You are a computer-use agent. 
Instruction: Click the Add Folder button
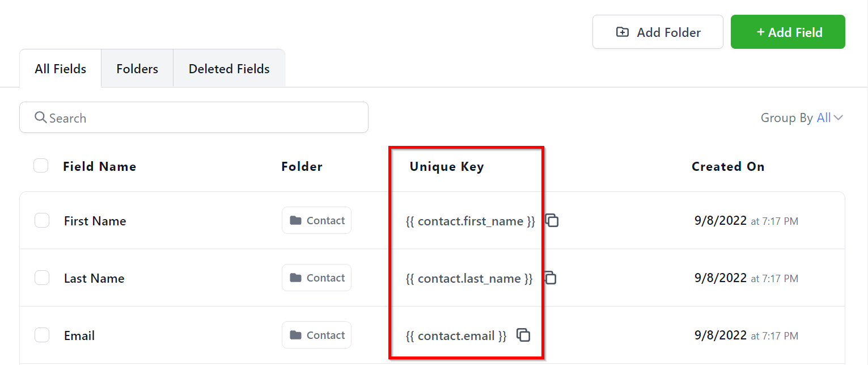coord(658,32)
